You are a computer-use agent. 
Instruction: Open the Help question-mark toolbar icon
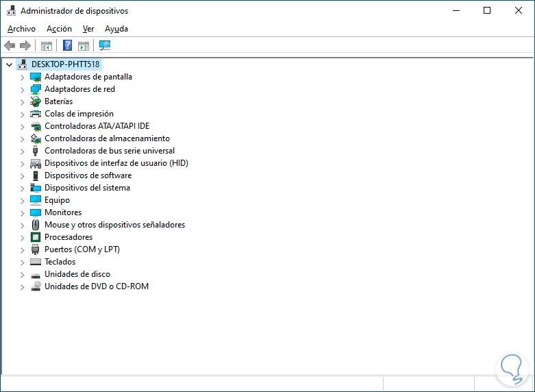68,45
